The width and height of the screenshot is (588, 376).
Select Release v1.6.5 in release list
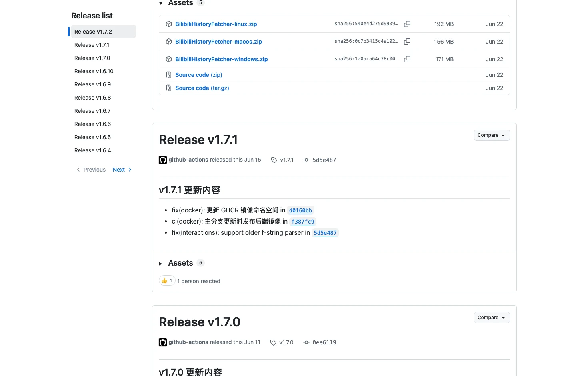pos(104,137)
